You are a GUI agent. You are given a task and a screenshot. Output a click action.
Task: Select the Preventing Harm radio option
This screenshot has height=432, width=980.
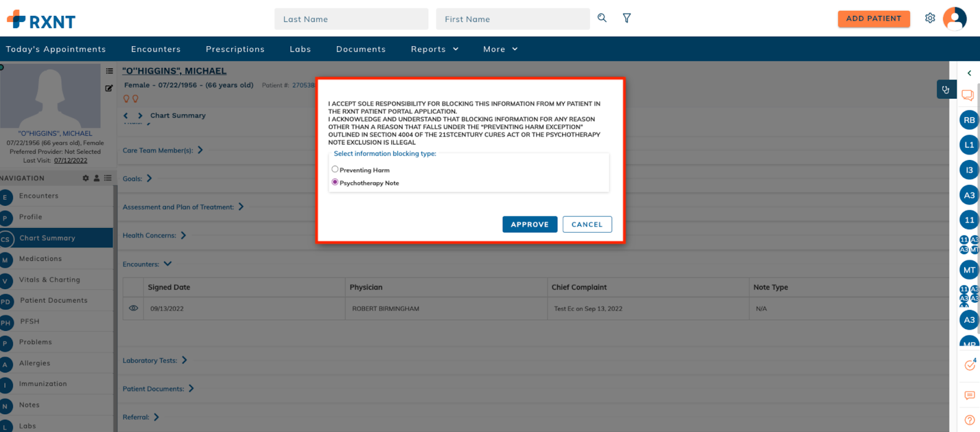click(335, 169)
